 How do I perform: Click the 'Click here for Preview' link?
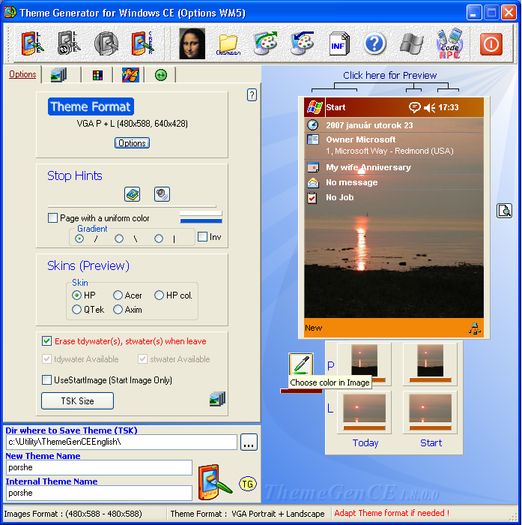pyautogui.click(x=390, y=75)
